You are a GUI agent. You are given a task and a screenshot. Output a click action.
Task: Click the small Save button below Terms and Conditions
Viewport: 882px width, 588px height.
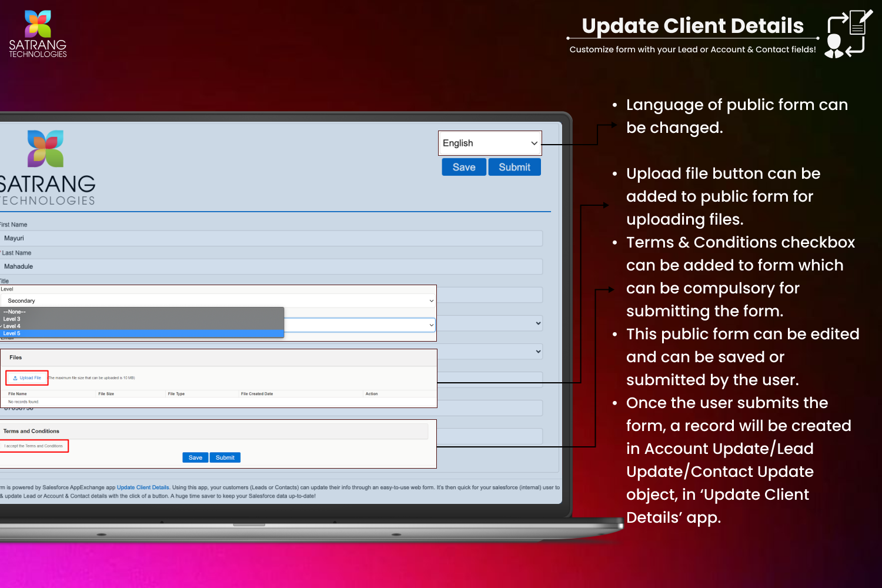pyautogui.click(x=195, y=457)
